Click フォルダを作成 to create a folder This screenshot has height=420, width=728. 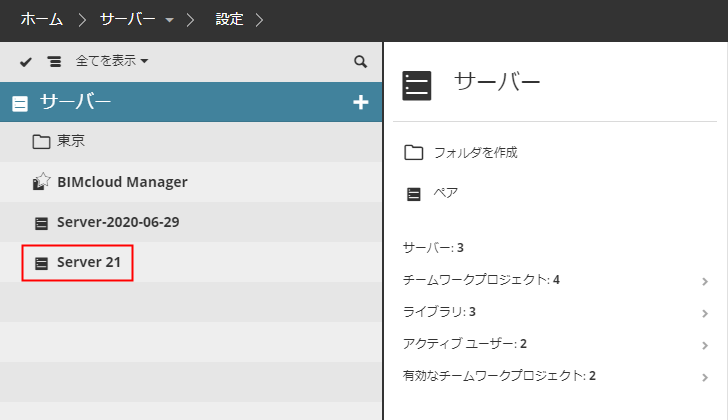475,153
